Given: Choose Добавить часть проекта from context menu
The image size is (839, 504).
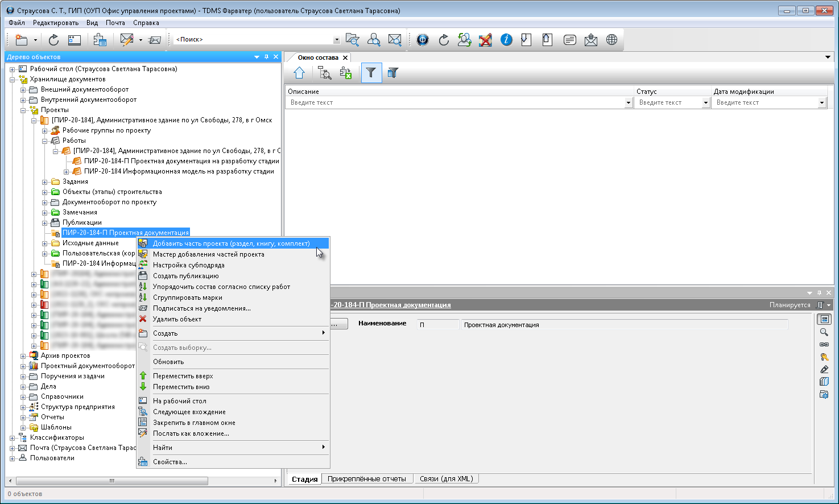Looking at the screenshot, I should 233,243.
